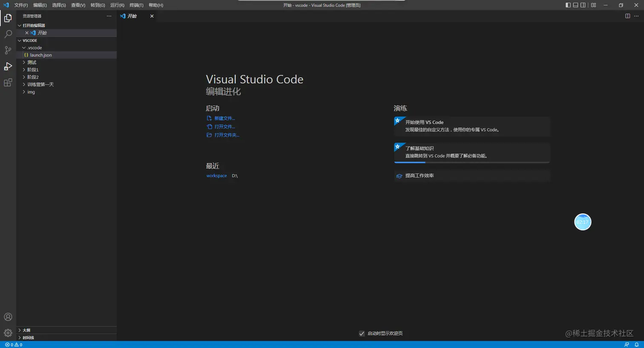Expand the 训练营第一天 folder
This screenshot has width=644, height=348.
(24, 84)
